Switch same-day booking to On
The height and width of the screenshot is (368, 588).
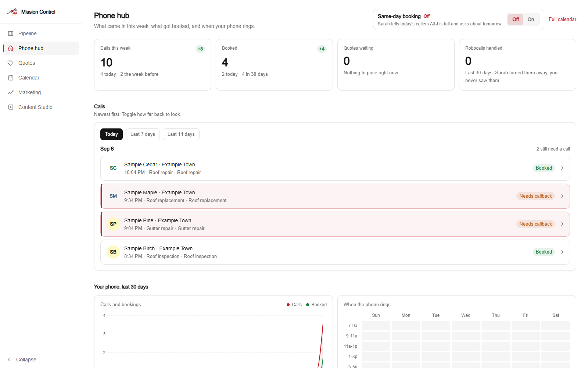[x=531, y=20]
